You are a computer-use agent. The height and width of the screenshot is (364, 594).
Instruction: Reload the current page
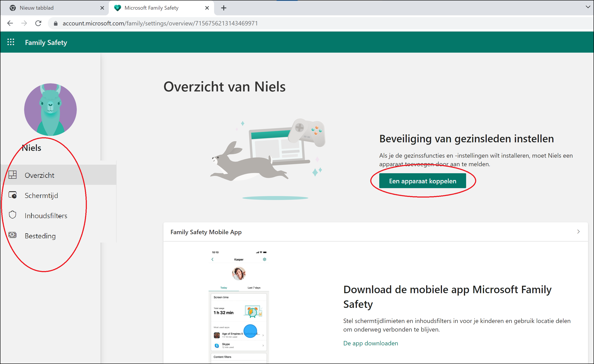coord(38,23)
